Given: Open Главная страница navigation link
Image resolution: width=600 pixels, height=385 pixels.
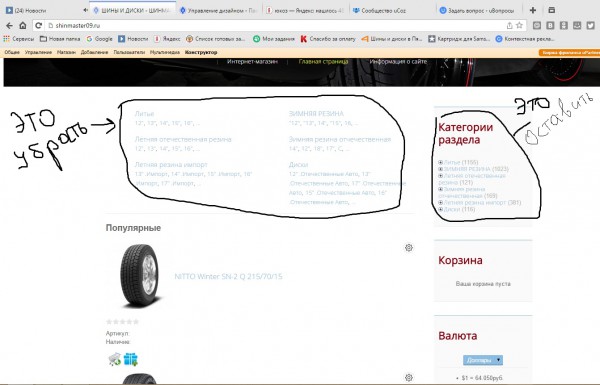Looking at the screenshot, I should (x=323, y=61).
